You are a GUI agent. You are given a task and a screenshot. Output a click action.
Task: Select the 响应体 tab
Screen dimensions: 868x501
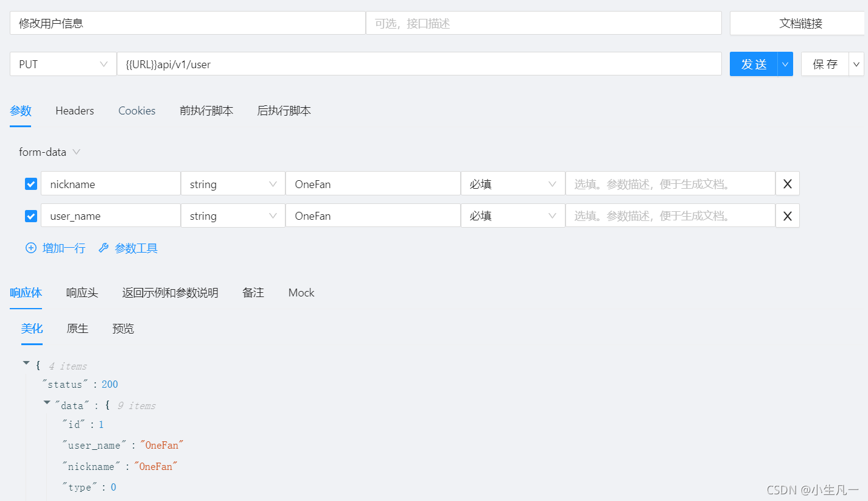26,293
